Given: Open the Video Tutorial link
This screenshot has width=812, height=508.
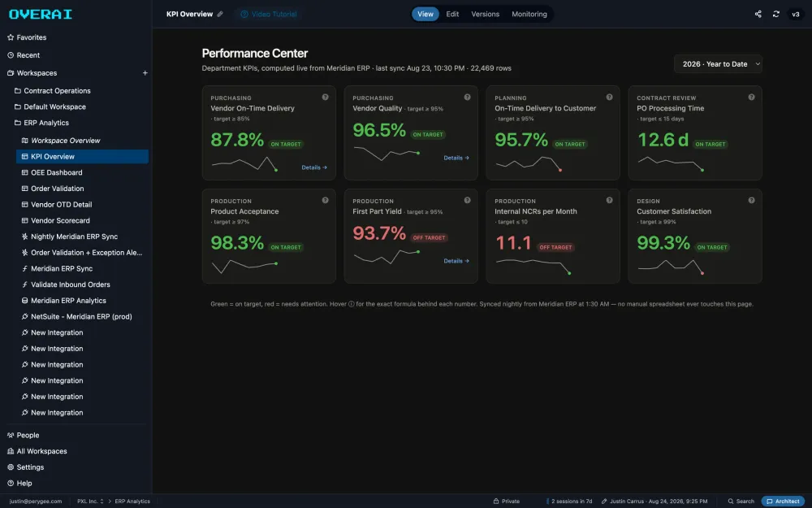Looking at the screenshot, I should point(269,14).
